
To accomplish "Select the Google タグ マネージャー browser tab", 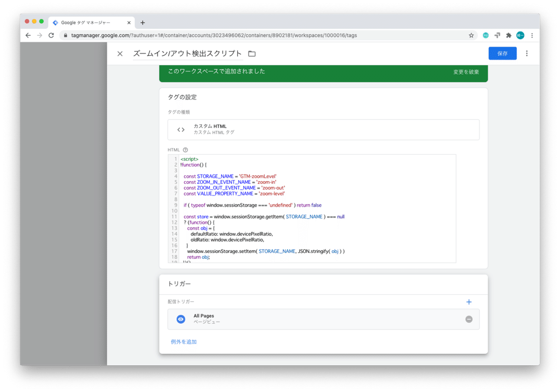I will point(92,22).
